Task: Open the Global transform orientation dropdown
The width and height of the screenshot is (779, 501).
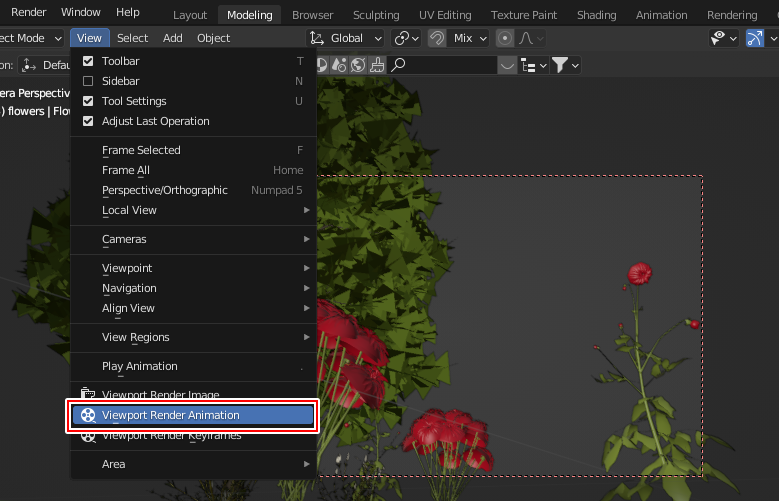Action: coord(346,38)
